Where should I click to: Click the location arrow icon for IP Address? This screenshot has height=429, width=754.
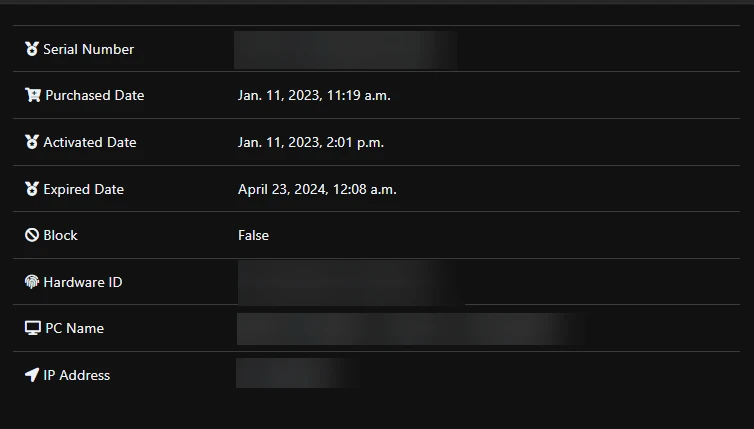click(32, 375)
